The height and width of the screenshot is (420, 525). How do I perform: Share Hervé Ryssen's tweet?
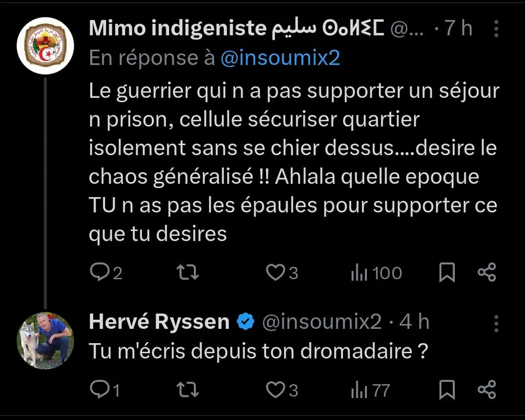[487, 390]
